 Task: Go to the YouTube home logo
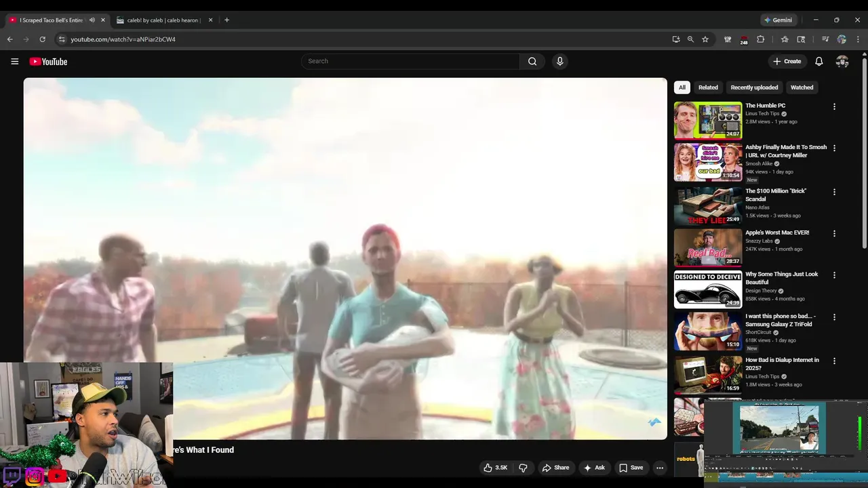tap(48, 62)
